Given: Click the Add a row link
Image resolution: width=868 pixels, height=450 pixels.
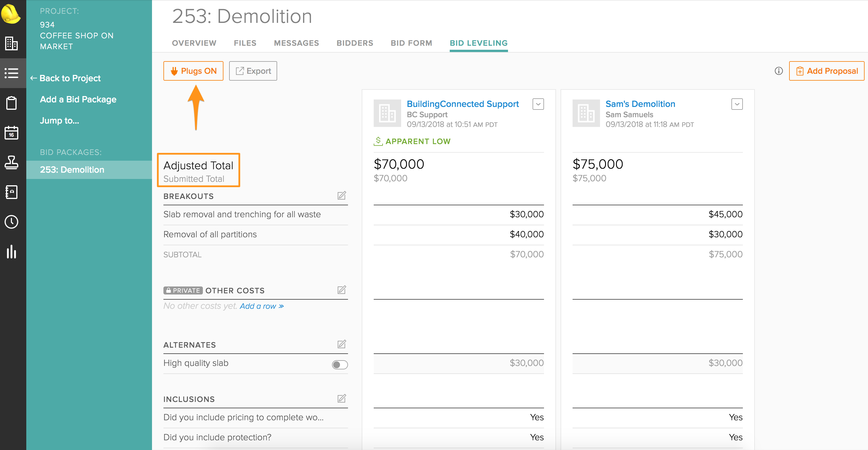Looking at the screenshot, I should tap(261, 306).
